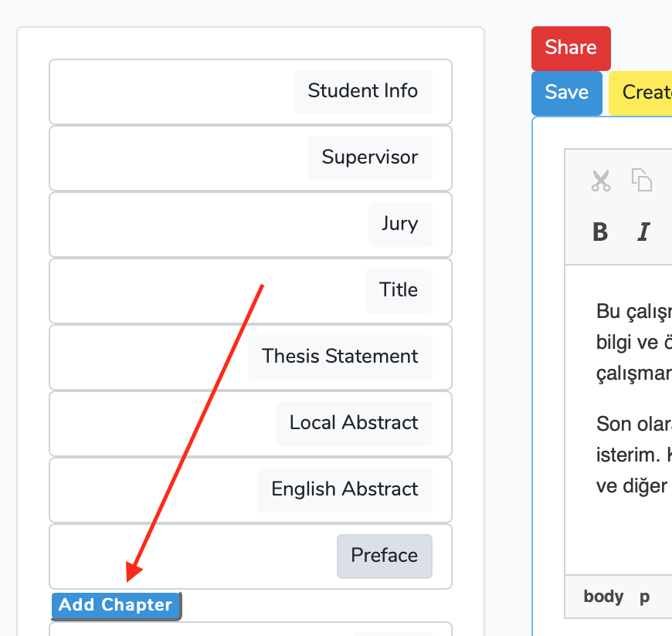Click the body element in editor path bar

[x=603, y=597]
